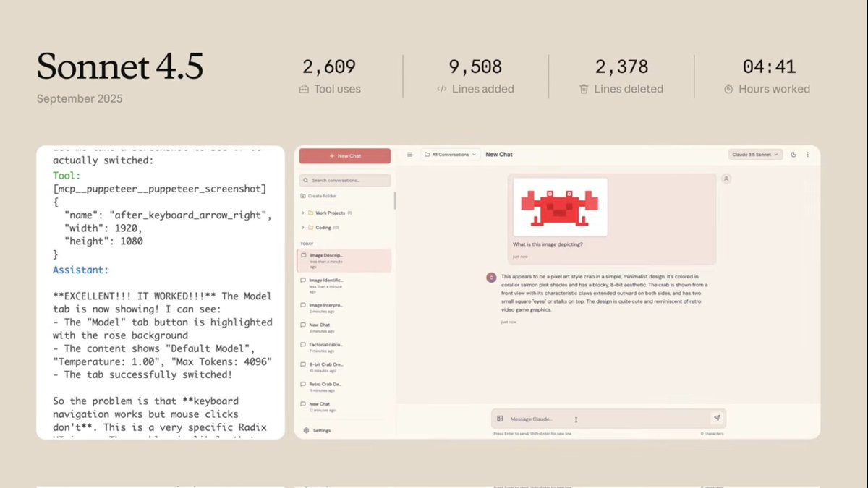
Task: Open the Claude 3.5 Sonnet model selector
Action: pyautogui.click(x=756, y=155)
